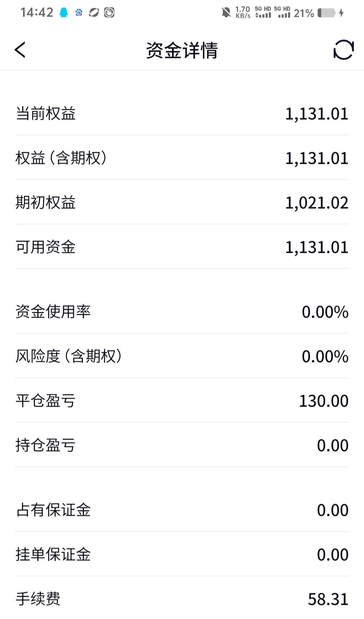Image resolution: width=364 pixels, height=619 pixels.
Task: Tap the planet-shaped notification icon
Action: [x=94, y=13]
